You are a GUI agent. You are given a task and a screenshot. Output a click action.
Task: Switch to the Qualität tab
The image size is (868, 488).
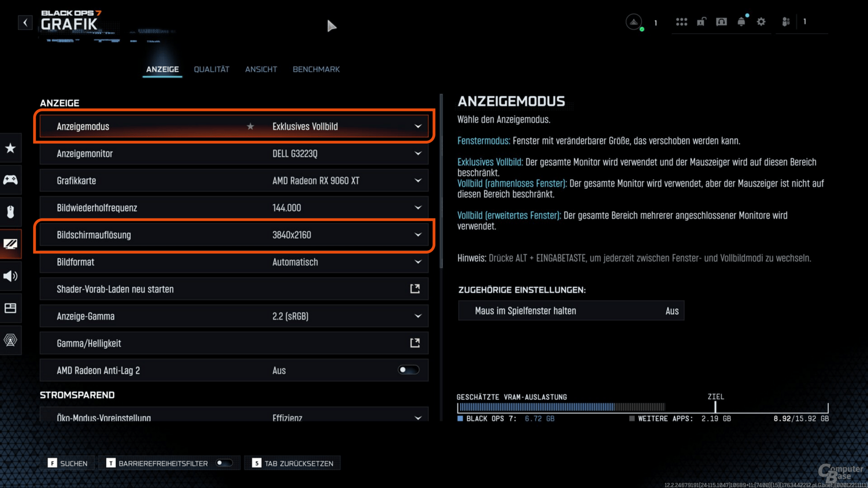coord(212,69)
